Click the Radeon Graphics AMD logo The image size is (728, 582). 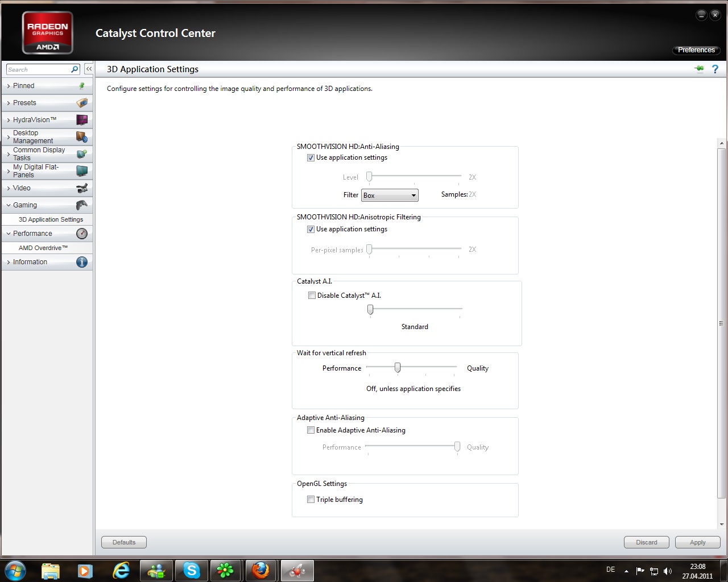(48, 33)
